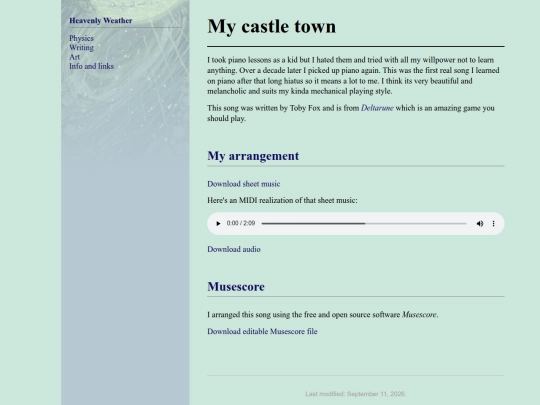The image size is (540, 405).
Task: Click the Musescore section heading
Action: coord(236,287)
